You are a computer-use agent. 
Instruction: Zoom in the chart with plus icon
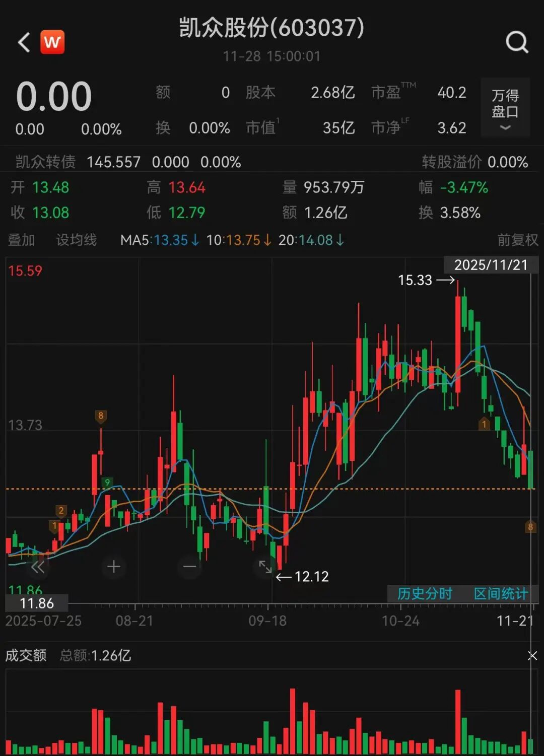tap(114, 567)
